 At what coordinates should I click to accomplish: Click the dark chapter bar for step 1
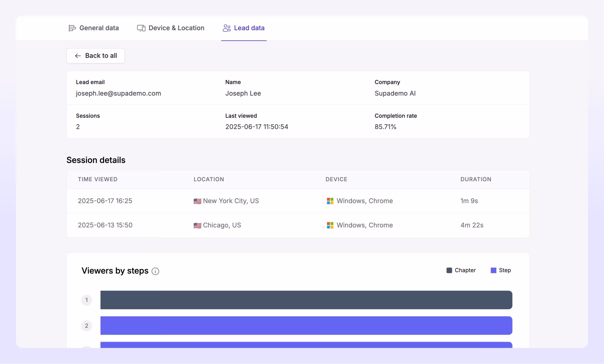(x=306, y=300)
